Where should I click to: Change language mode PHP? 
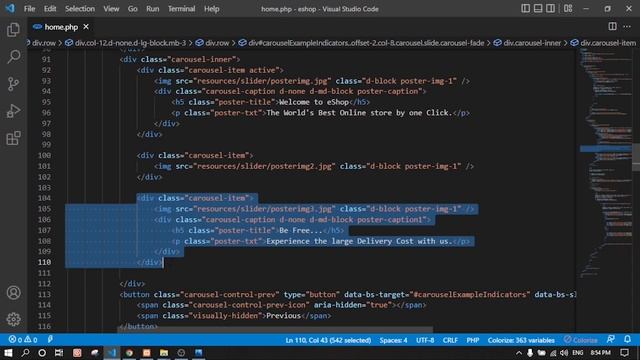473,340
